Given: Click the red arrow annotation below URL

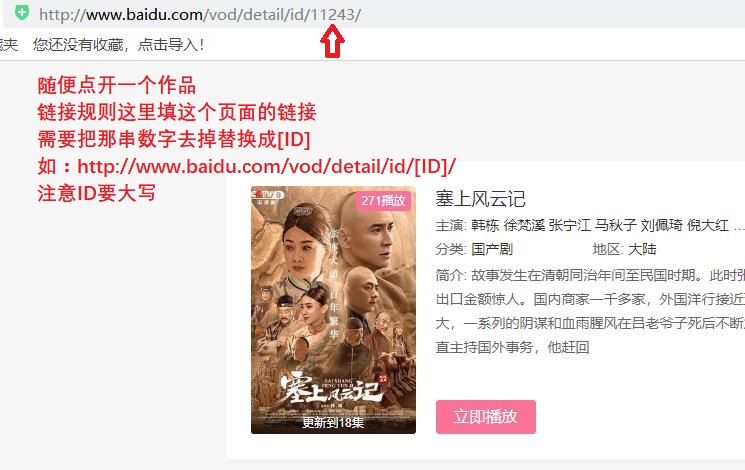Looking at the screenshot, I should [332, 41].
